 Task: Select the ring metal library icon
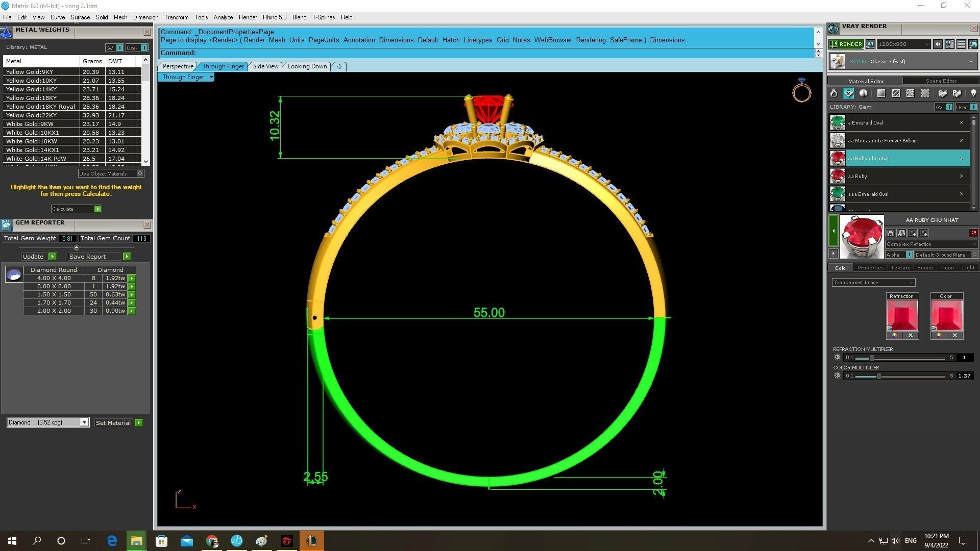pos(834,93)
